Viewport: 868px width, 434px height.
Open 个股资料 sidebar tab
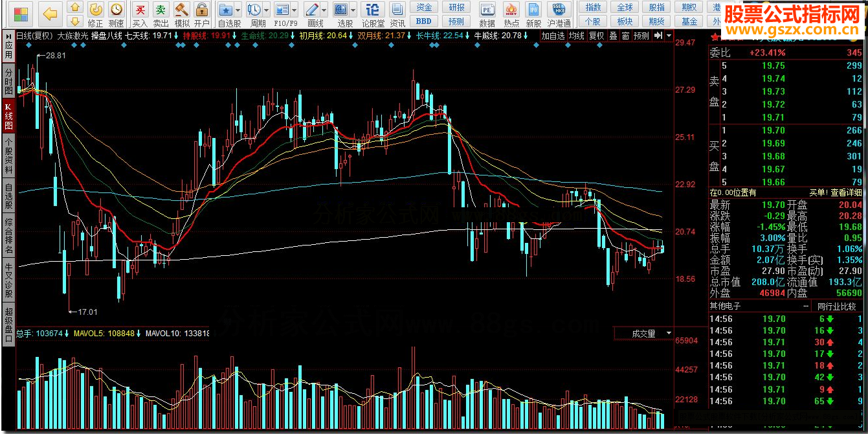point(8,157)
